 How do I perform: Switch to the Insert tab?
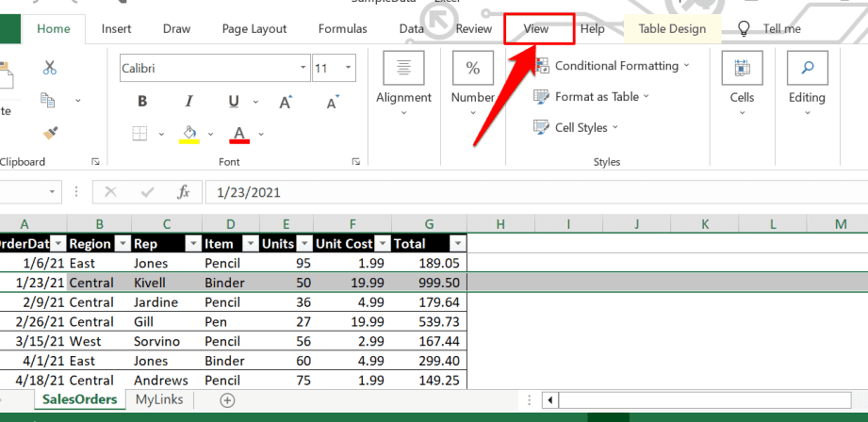pos(116,29)
